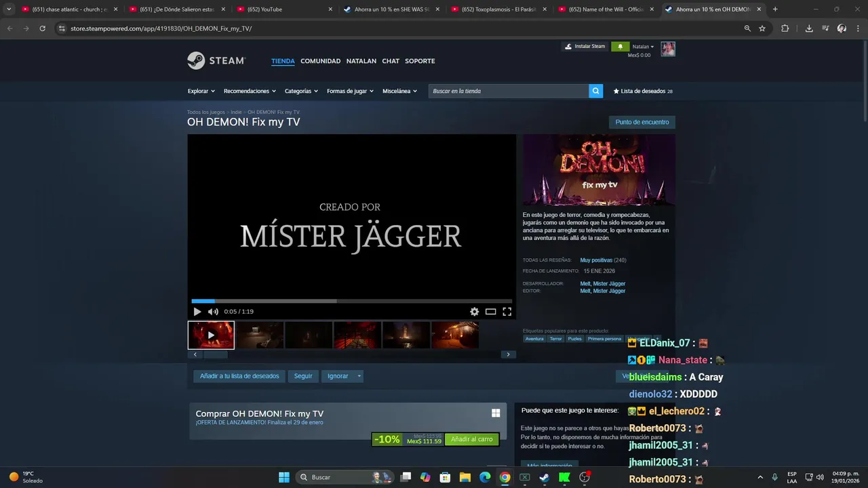Focus the Buscar en la tienda field
Screen dimensions: 868x488
point(509,91)
